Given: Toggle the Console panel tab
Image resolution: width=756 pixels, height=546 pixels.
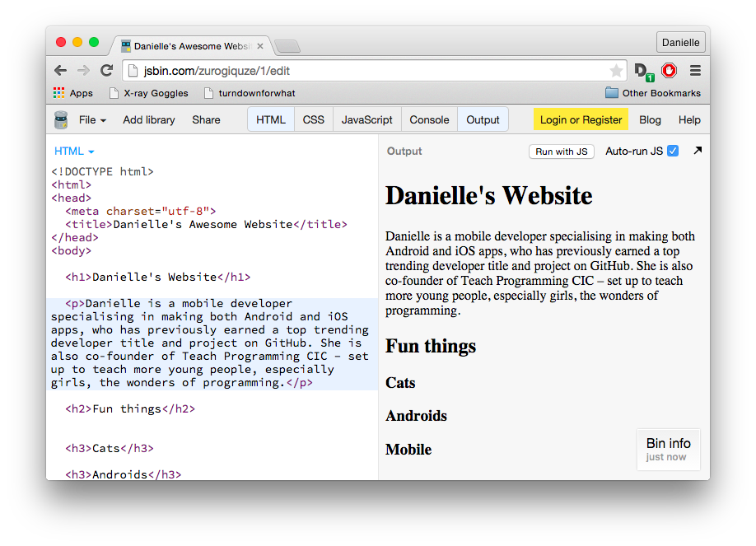Looking at the screenshot, I should point(430,119).
